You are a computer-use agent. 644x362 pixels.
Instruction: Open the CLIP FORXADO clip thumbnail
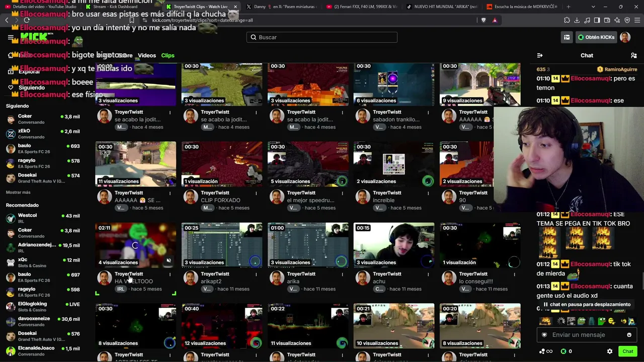222,164
